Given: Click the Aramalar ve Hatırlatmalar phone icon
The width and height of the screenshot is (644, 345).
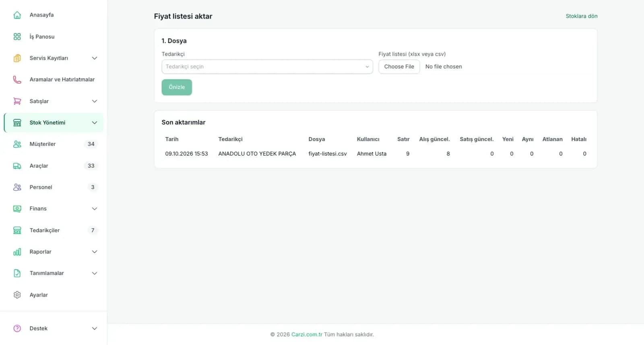Looking at the screenshot, I should (17, 79).
